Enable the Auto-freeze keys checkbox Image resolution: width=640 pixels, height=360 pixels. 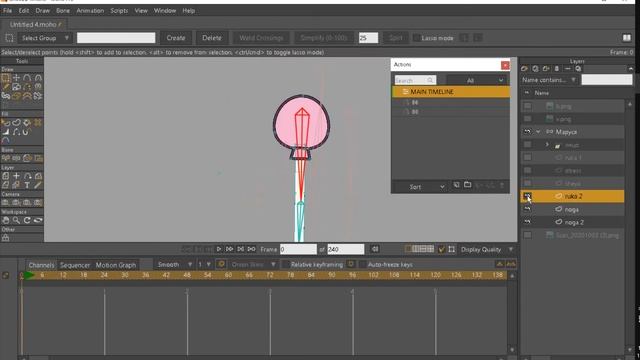(362, 264)
